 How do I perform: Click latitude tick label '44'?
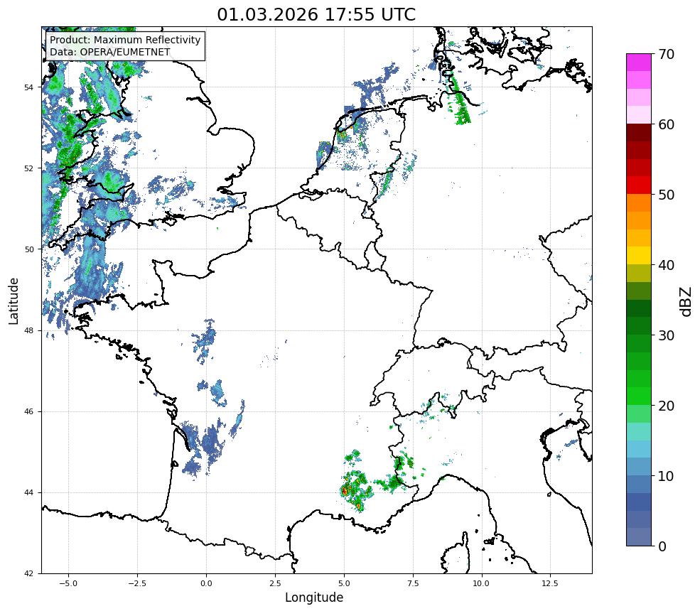pos(29,493)
